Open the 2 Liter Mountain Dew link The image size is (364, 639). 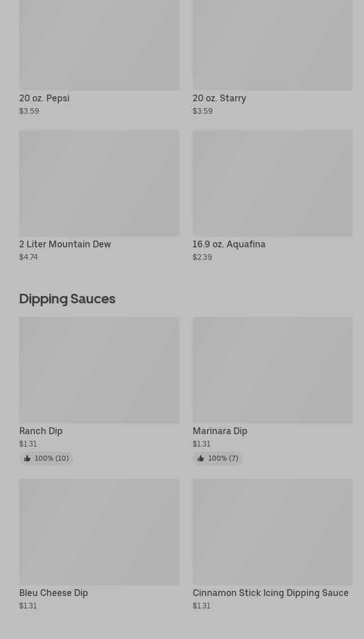pyautogui.click(x=65, y=244)
